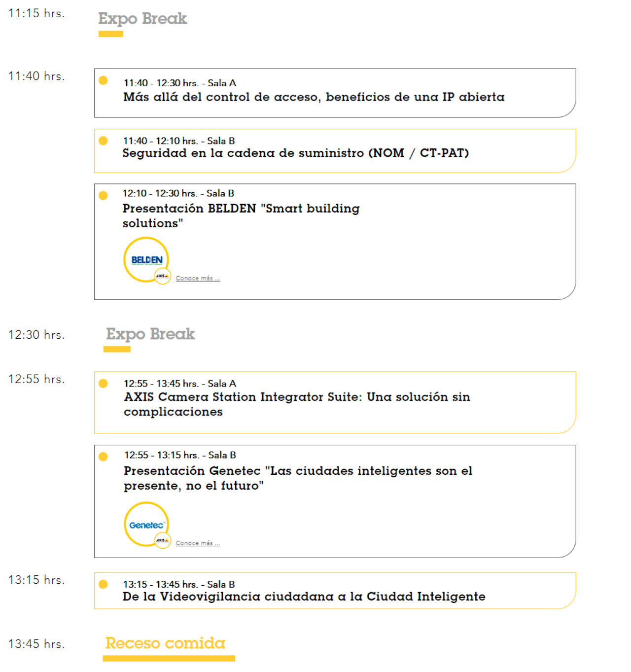Click the yellow dot beside the IP abierta session
Viewport: 631px width, 672px height.
click(103, 80)
